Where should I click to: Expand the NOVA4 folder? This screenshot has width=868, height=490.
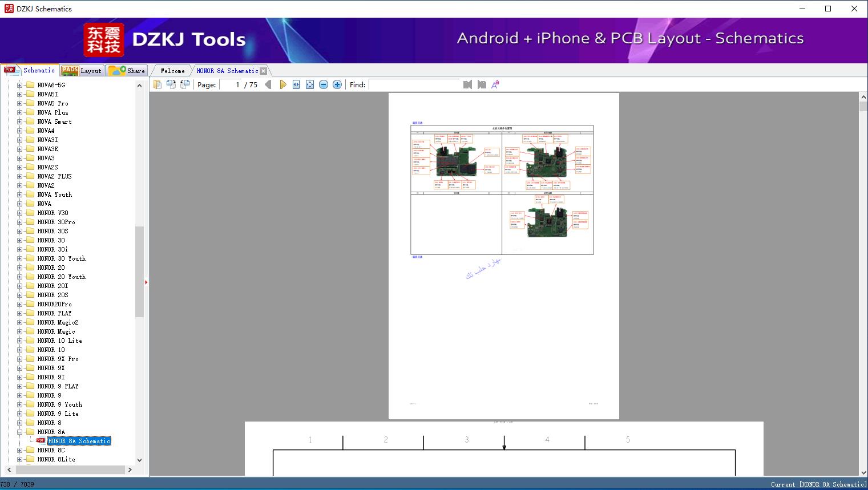pos(19,131)
